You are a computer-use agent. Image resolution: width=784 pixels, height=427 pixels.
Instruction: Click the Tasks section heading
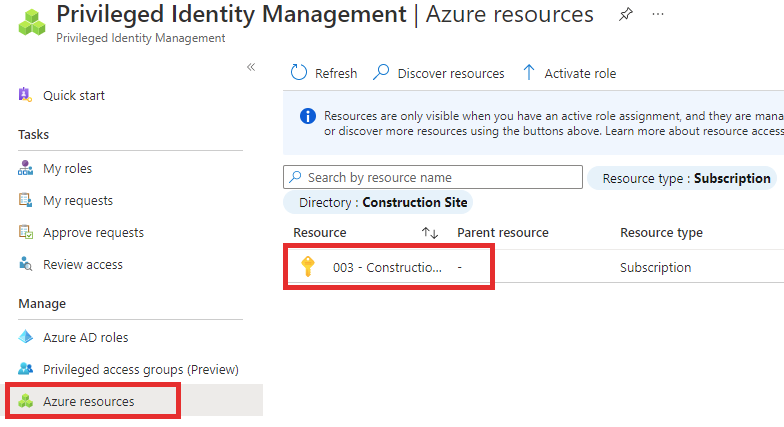pos(34,134)
